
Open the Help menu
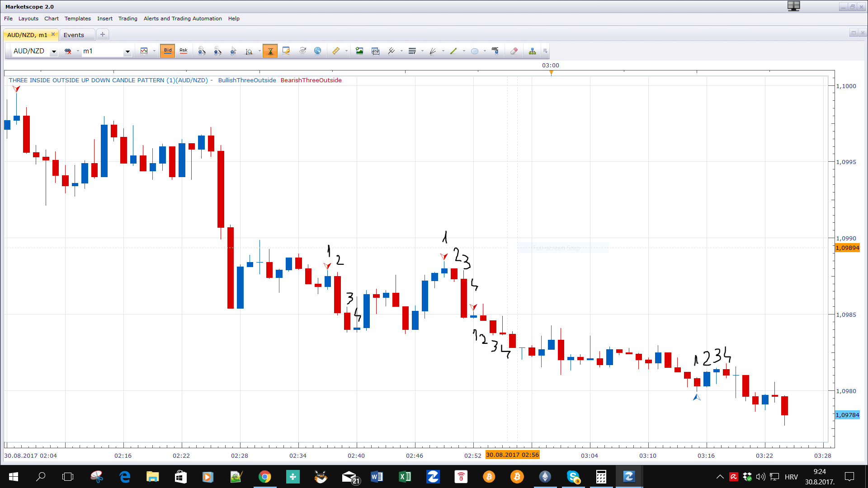[234, 19]
